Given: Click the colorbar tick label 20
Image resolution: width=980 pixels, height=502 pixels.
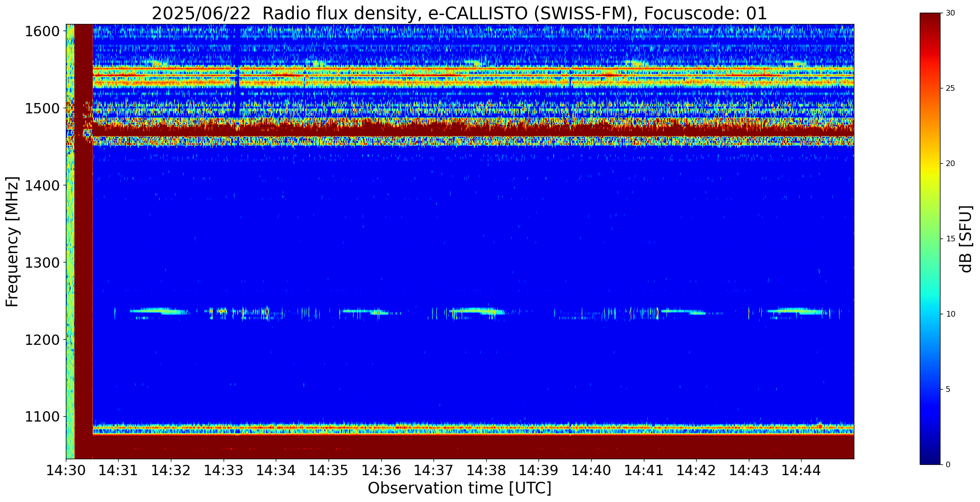Looking at the screenshot, I should pos(950,164).
